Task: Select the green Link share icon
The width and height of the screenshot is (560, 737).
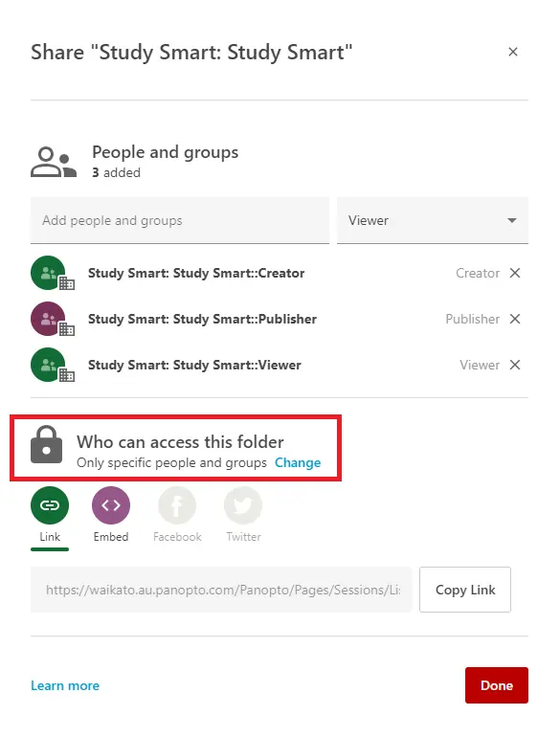Action: point(50,505)
